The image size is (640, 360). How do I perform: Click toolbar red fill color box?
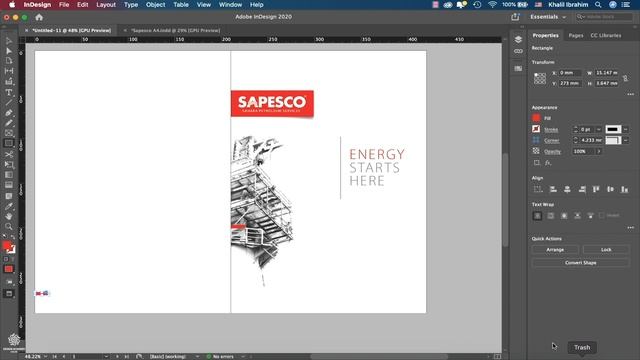tap(7, 245)
